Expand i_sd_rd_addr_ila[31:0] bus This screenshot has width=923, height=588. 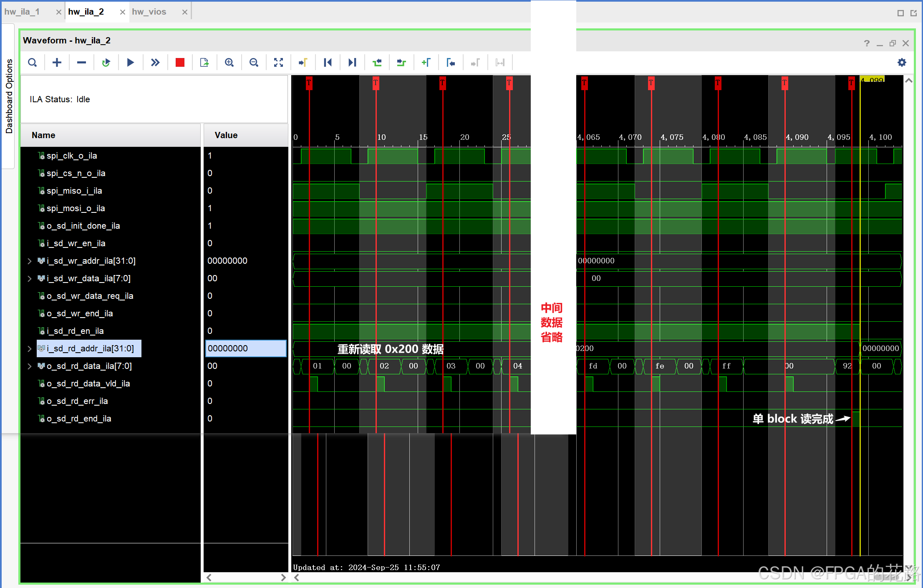29,349
